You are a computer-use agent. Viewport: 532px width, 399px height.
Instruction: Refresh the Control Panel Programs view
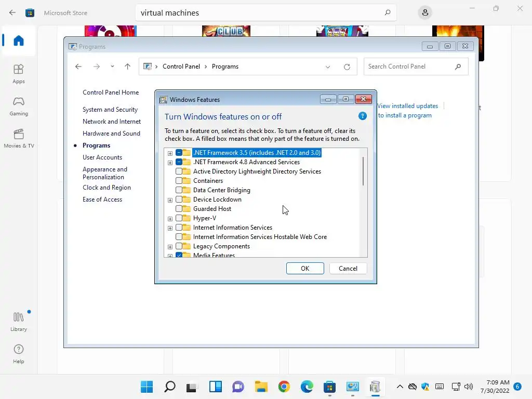click(x=347, y=67)
